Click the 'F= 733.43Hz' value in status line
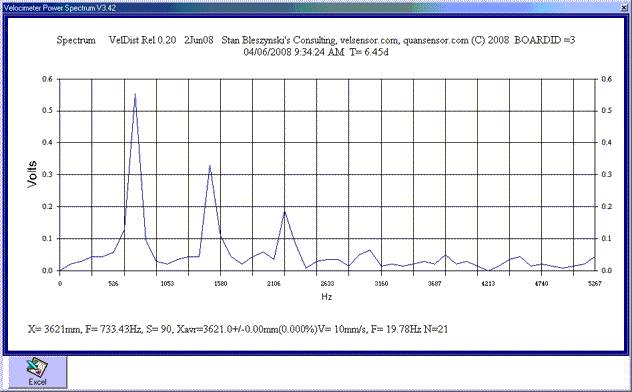 pos(114,330)
